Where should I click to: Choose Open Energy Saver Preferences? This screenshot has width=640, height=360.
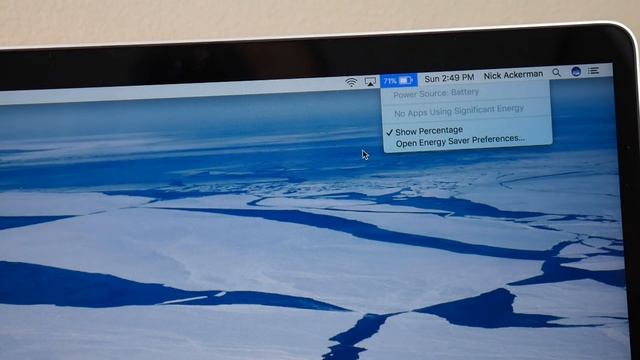[460, 141]
